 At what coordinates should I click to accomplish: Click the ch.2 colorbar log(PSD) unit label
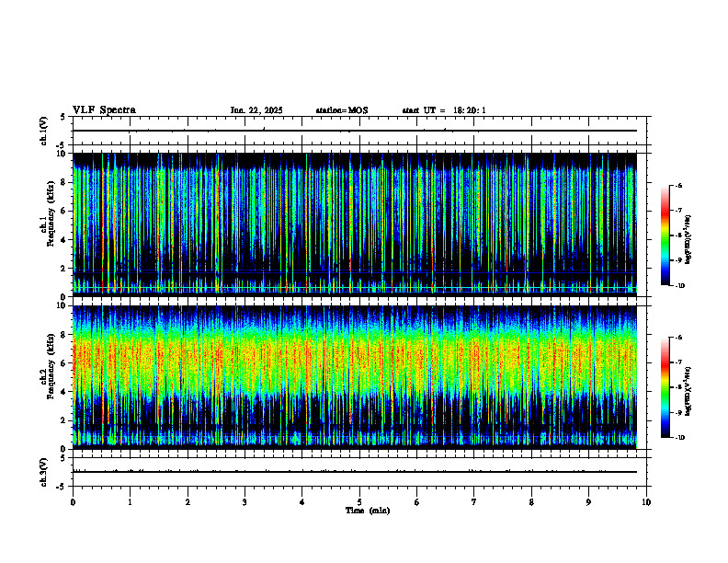tap(688, 392)
